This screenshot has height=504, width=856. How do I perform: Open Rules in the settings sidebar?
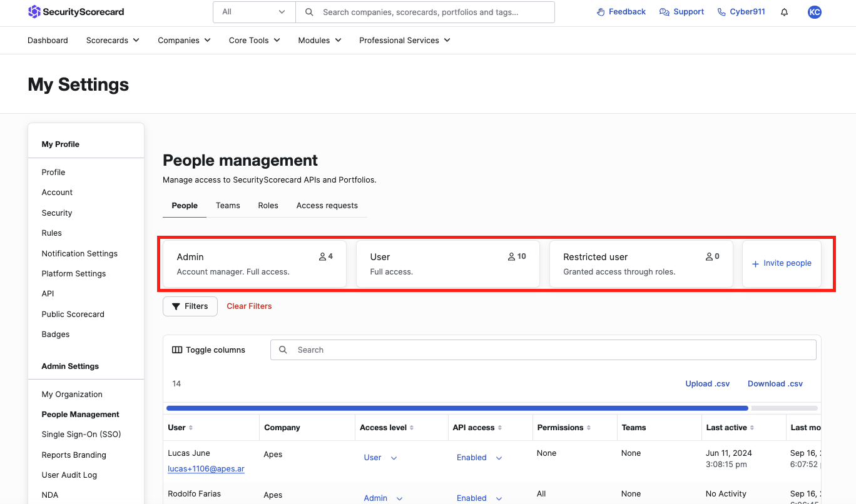[x=51, y=233]
